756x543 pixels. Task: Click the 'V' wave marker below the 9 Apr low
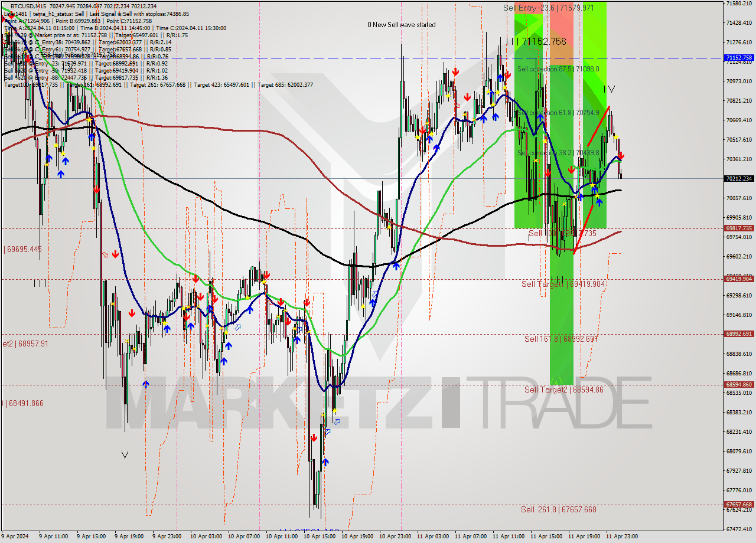point(125,455)
